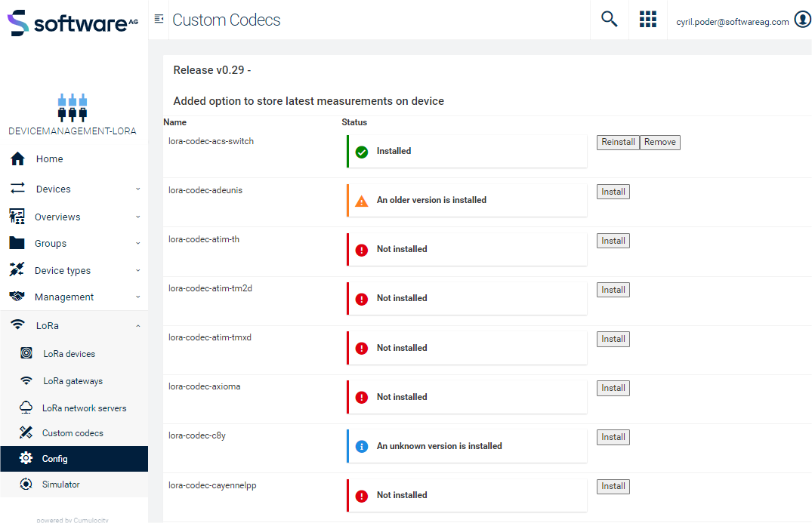Open Custom codecs menu item
812x523 pixels.
point(74,433)
